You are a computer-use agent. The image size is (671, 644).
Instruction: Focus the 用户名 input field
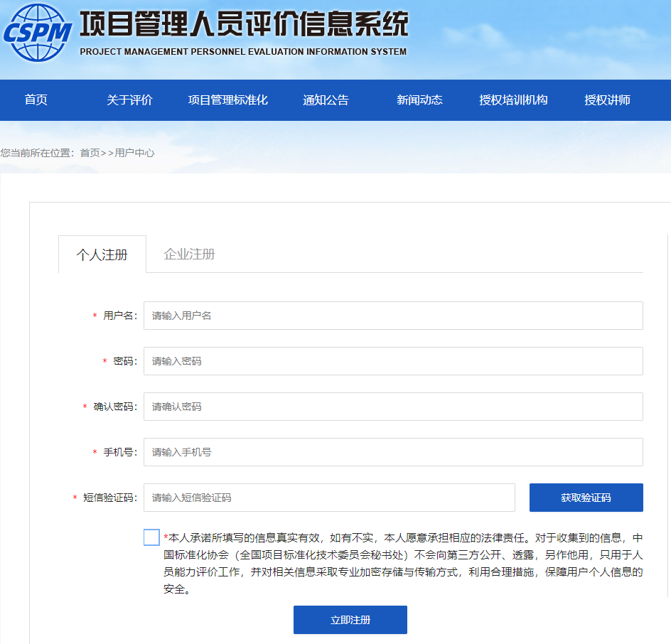click(392, 316)
